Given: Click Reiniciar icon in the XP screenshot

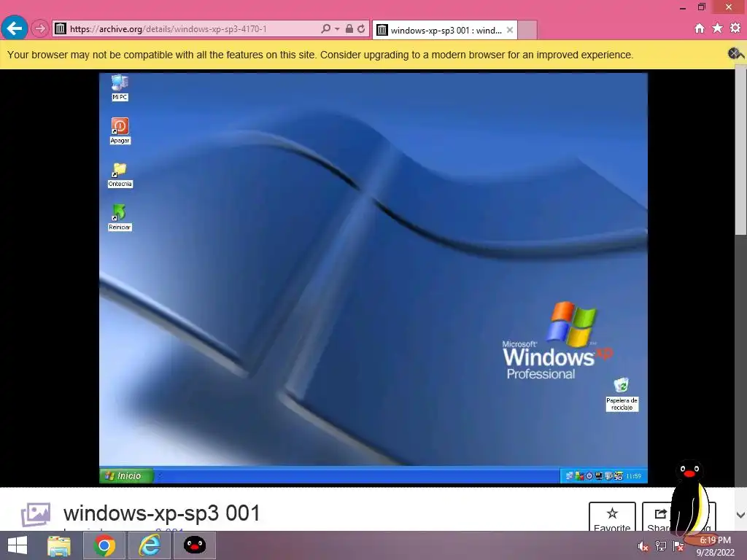Looking at the screenshot, I should point(120,217).
